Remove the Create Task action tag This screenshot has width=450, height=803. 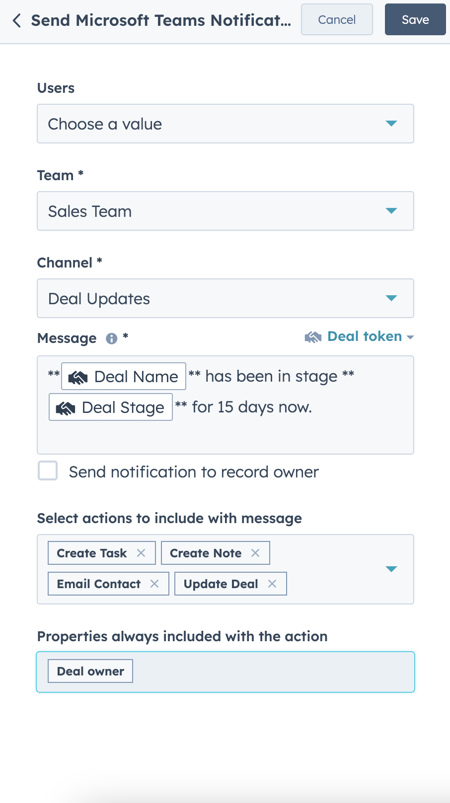pos(141,553)
